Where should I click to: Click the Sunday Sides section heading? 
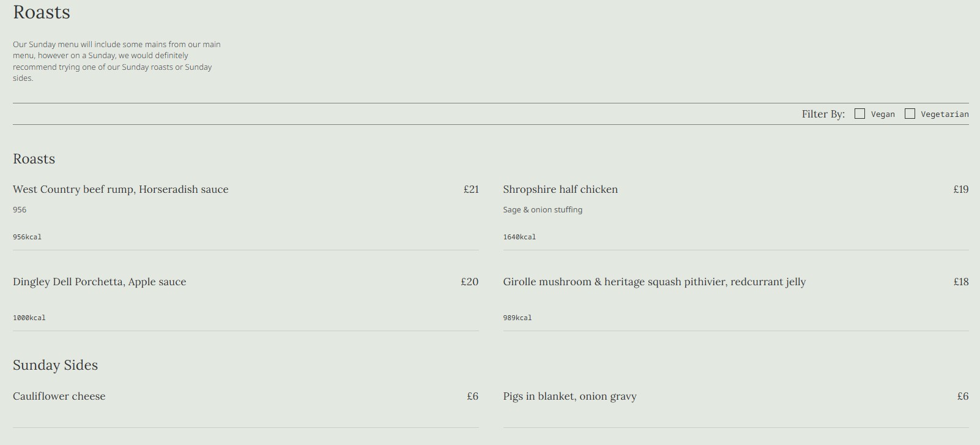[56, 365]
